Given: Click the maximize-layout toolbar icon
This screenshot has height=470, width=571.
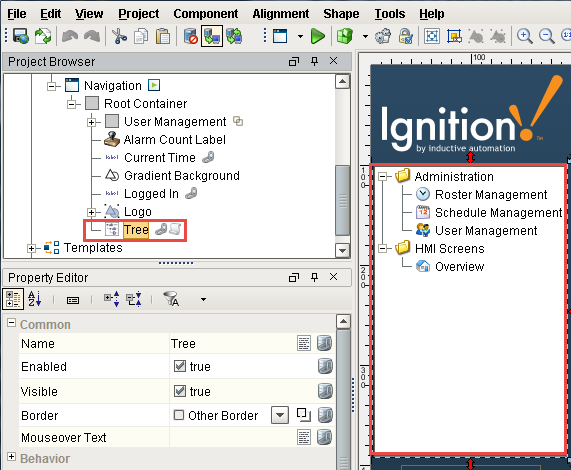Looking at the screenshot, I should [x=432, y=36].
